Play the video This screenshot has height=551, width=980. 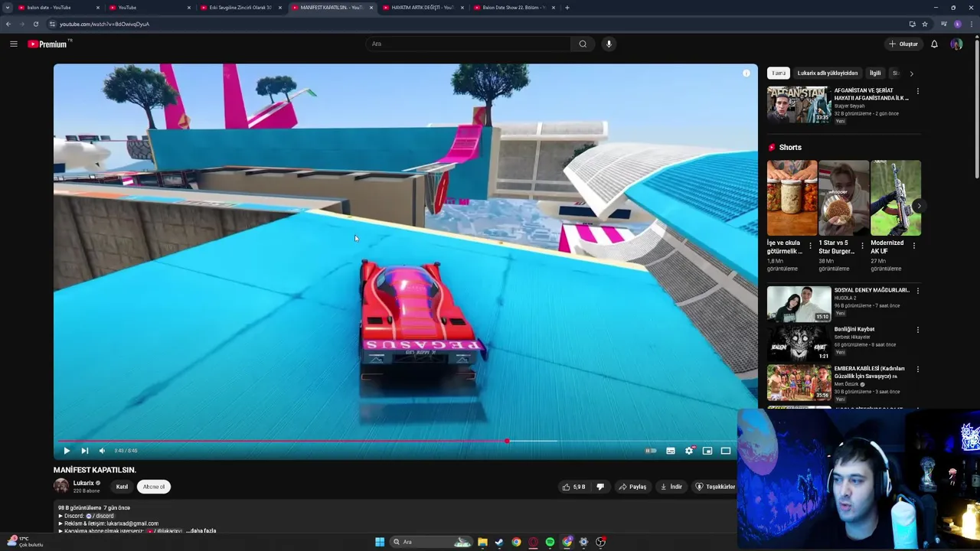67,451
